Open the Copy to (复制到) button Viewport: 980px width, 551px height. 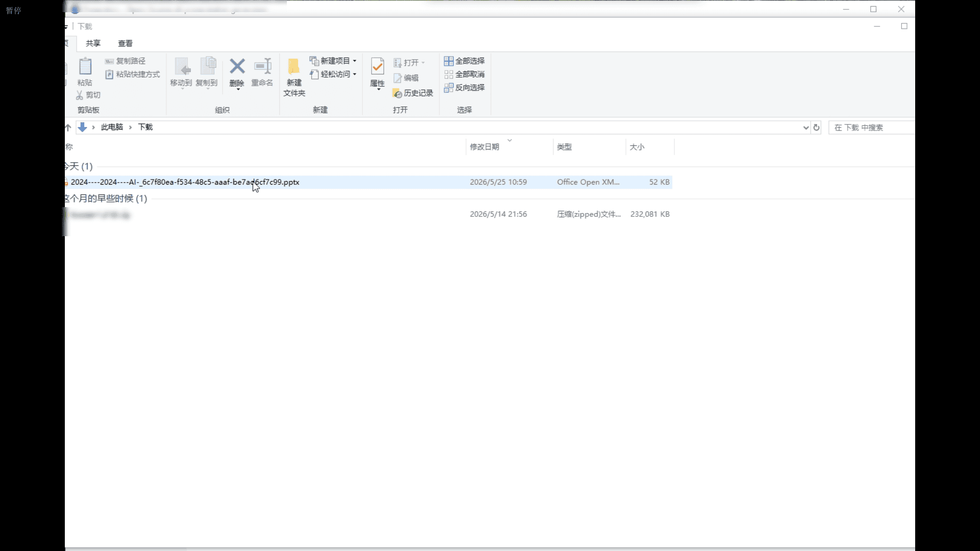pyautogui.click(x=207, y=72)
